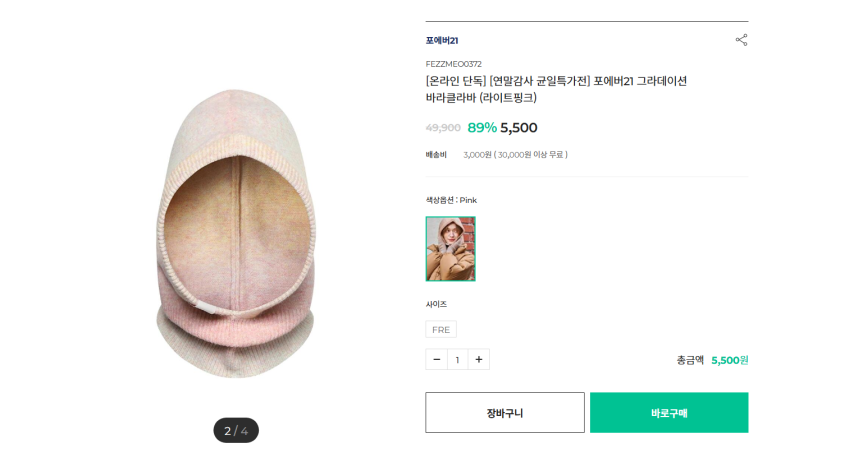Add item to cart with 장바구니

pyautogui.click(x=505, y=413)
